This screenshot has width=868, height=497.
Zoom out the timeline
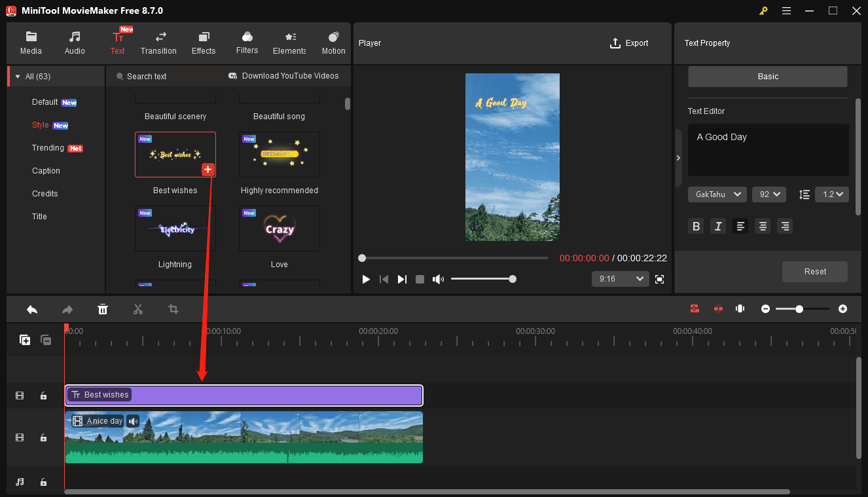(765, 309)
